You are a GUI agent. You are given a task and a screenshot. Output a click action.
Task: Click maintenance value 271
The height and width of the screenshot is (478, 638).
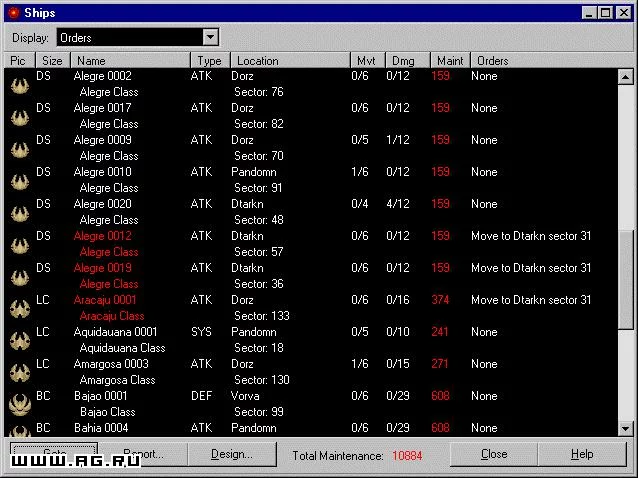coord(440,364)
